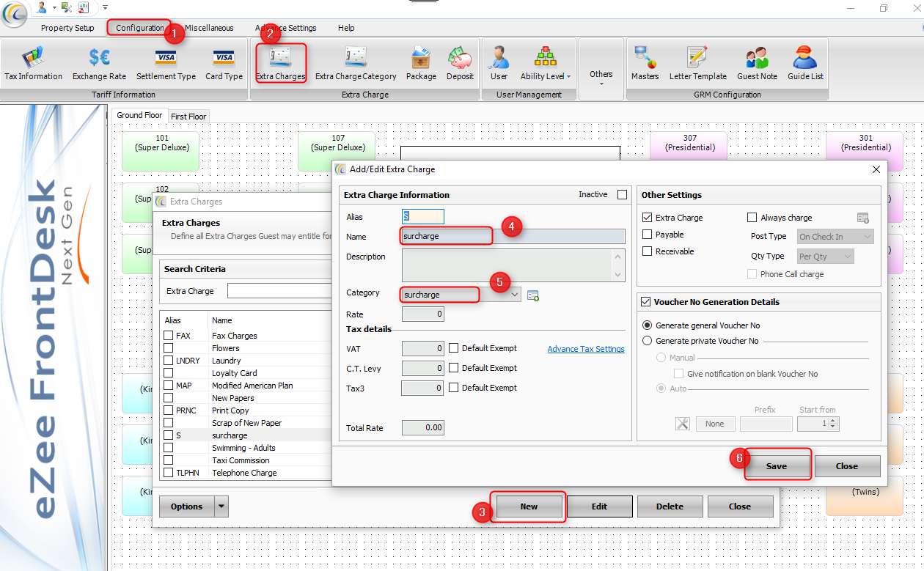Open User management
Viewport: 924px width, 571px height.
coord(499,63)
